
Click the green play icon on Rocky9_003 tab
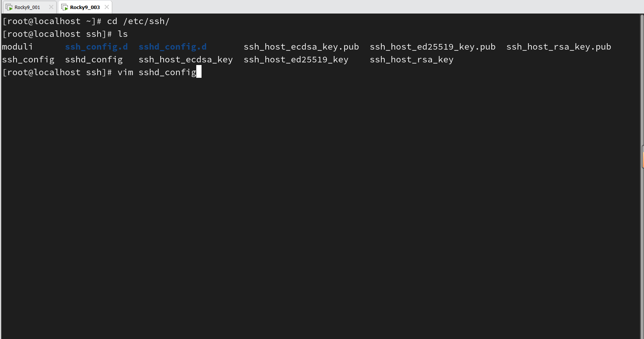tap(65, 7)
